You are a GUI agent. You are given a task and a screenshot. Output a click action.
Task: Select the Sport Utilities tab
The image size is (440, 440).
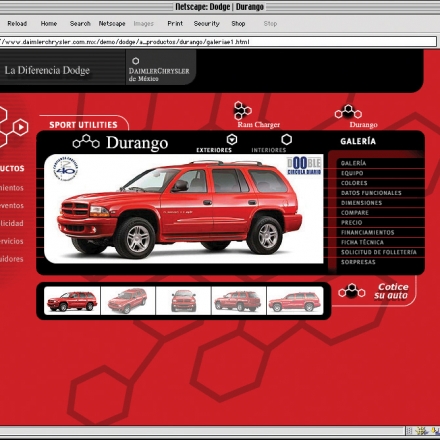click(83, 125)
